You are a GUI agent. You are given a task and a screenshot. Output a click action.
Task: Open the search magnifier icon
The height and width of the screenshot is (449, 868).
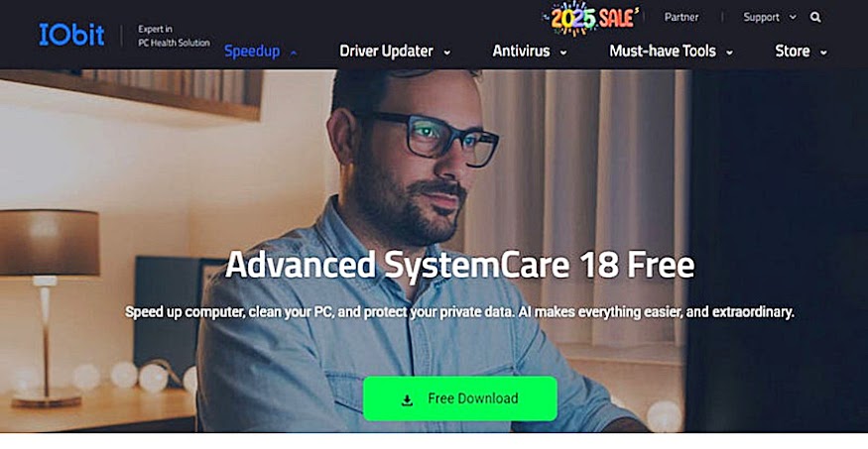[x=815, y=17]
